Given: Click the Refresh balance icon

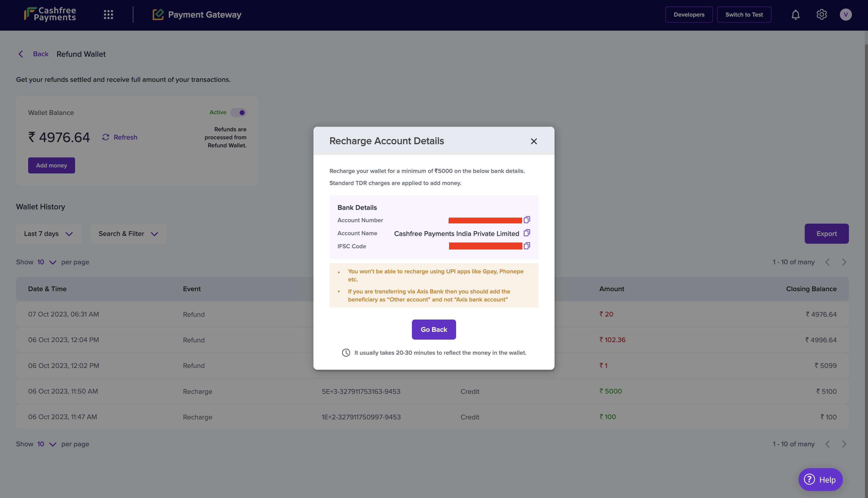Looking at the screenshot, I should [106, 137].
